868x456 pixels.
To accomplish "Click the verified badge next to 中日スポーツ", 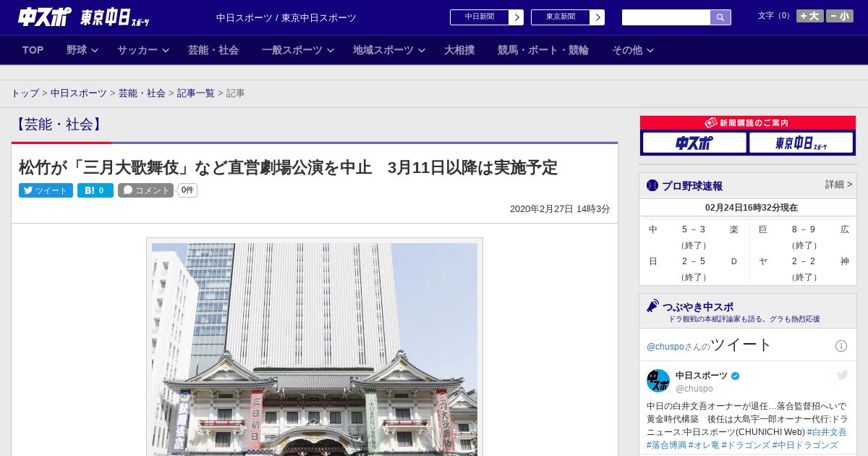I will click(736, 376).
